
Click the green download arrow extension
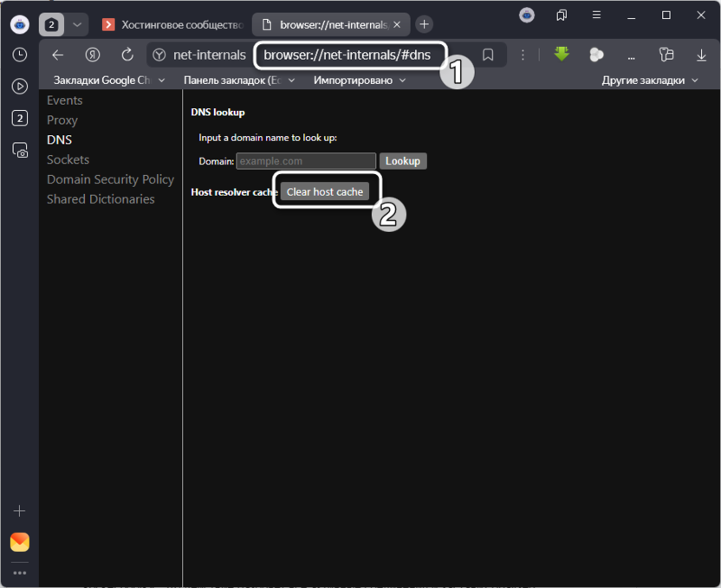[x=562, y=55]
